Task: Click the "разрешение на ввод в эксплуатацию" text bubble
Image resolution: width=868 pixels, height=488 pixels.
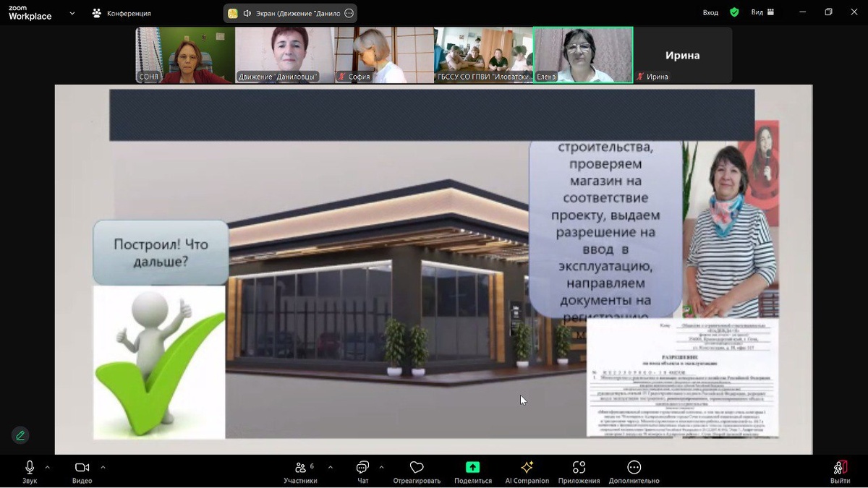Action: (606, 230)
